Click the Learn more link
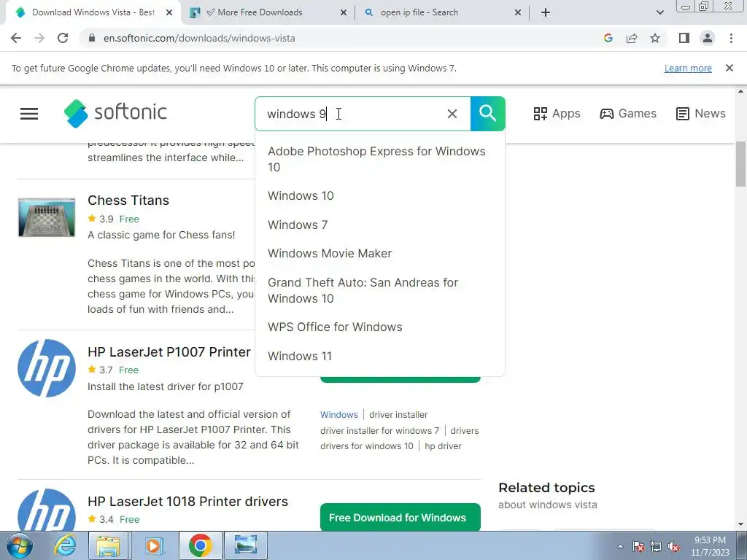Screen dimensions: 747x560 (688, 68)
